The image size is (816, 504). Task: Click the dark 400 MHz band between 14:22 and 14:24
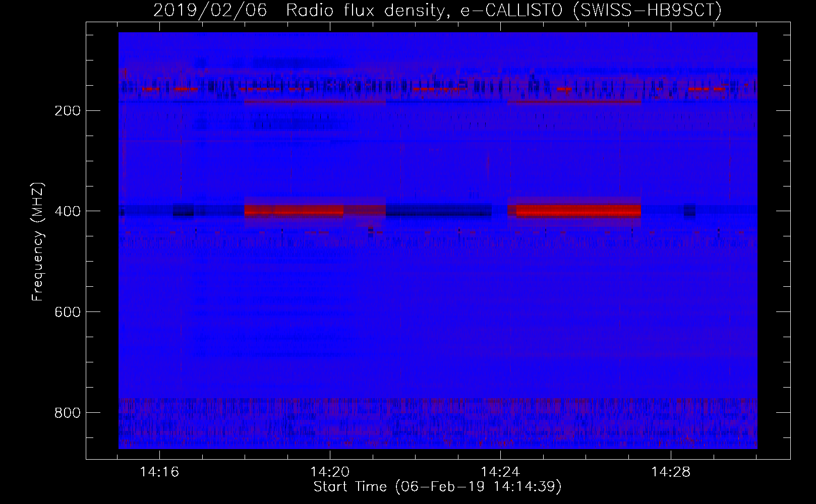pos(439,210)
